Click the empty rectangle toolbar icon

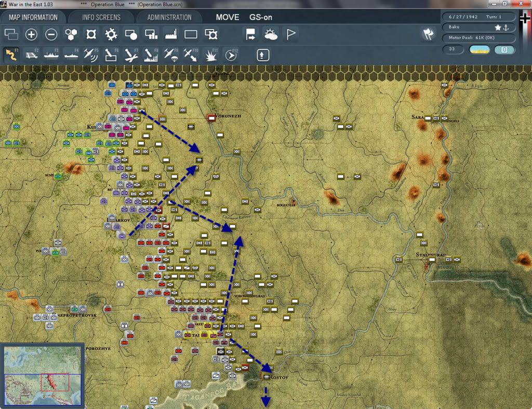pos(191,34)
